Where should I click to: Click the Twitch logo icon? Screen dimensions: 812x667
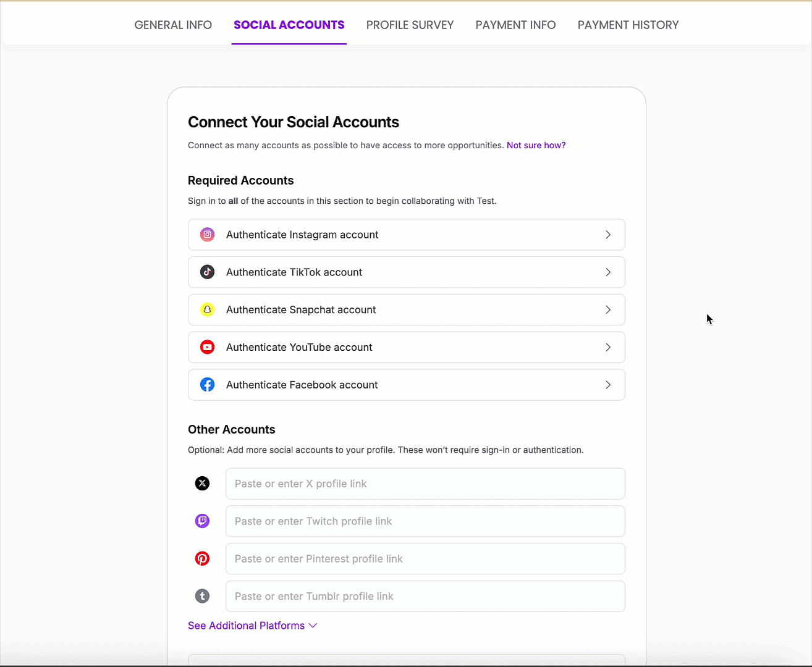202,521
